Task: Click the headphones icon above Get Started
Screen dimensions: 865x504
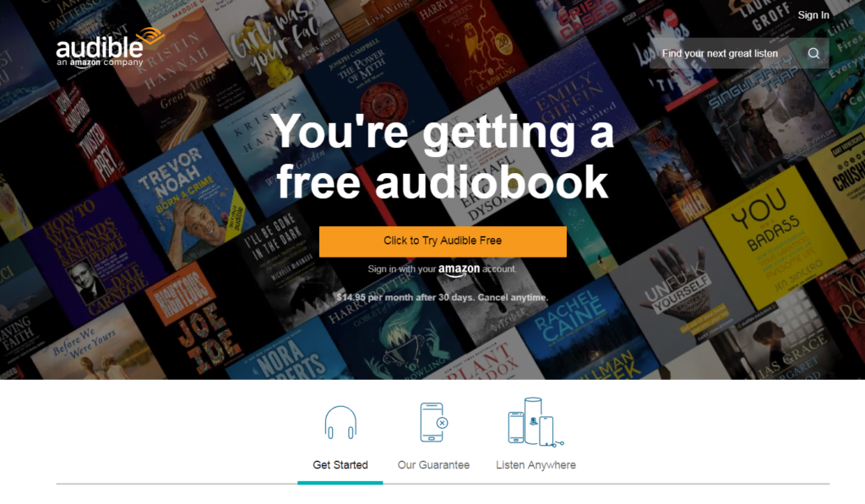Action: [x=340, y=423]
